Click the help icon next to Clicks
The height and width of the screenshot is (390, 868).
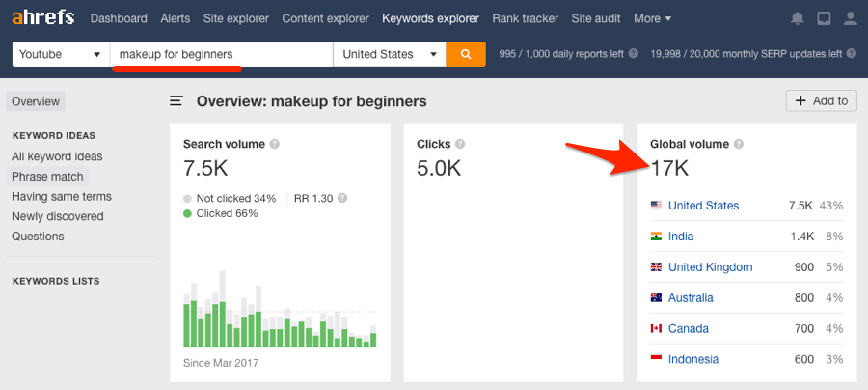click(460, 144)
